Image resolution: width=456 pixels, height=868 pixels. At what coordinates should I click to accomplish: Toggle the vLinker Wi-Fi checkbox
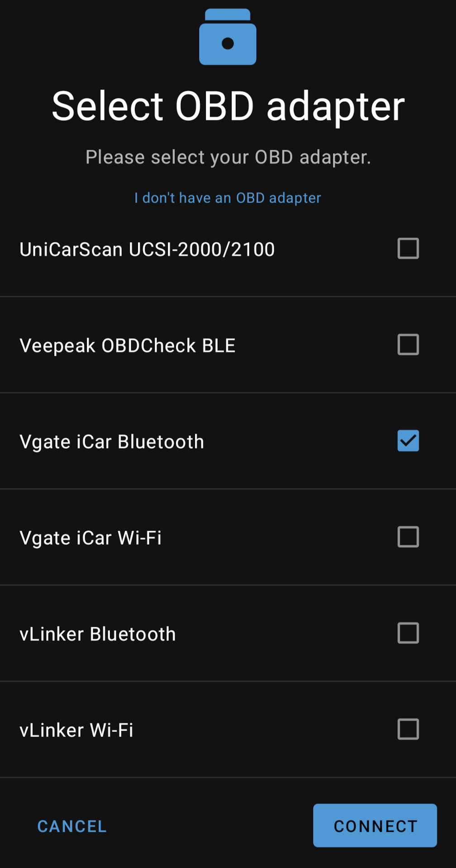pos(408,729)
